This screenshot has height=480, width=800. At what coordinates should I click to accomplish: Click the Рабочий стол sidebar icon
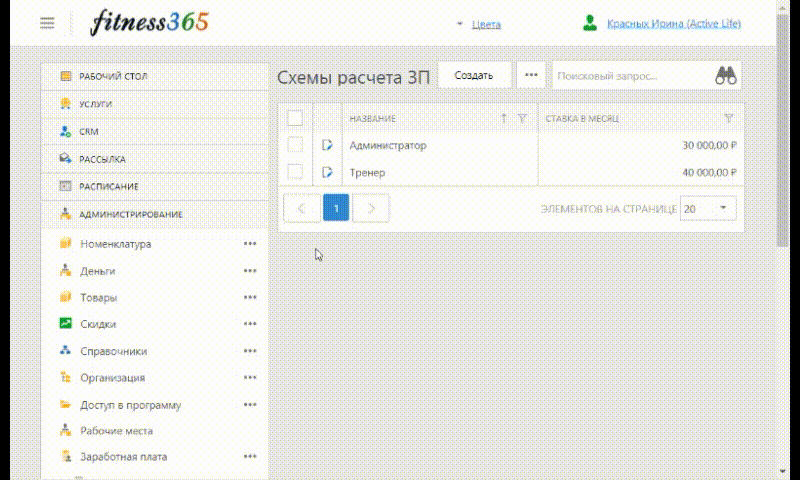point(65,76)
